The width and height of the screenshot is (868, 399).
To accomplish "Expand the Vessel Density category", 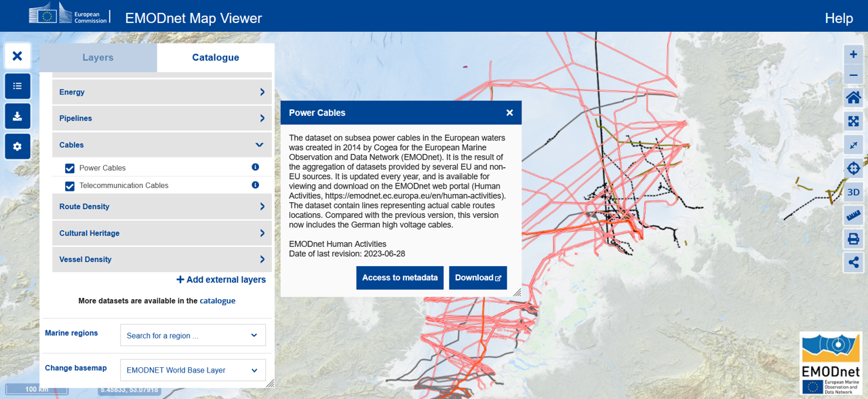I will pos(162,259).
